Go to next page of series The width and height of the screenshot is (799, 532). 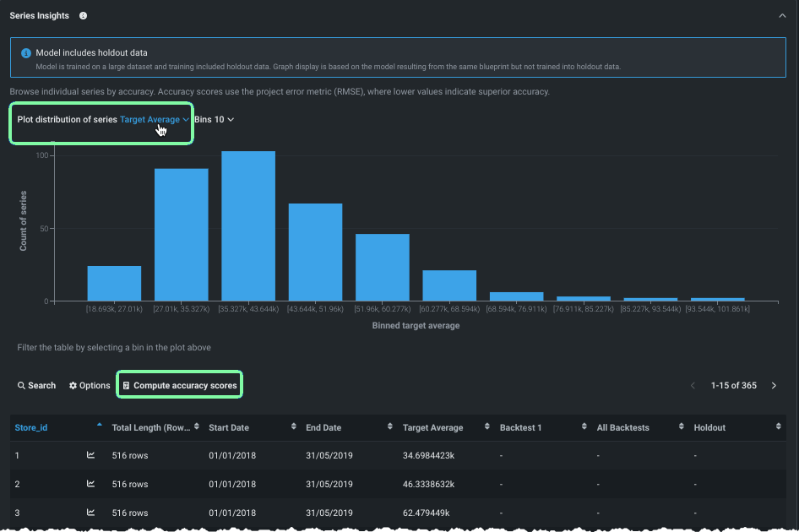774,386
